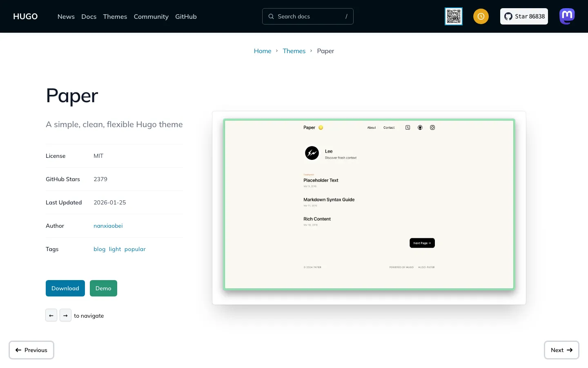This screenshot has width=588, height=368.
Task: Select the blog tag
Action: point(100,249)
